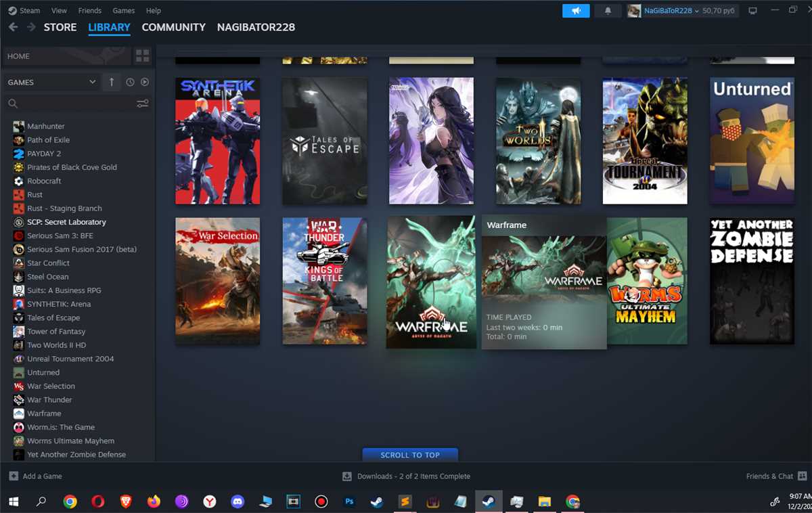The width and height of the screenshot is (812, 513).
Task: Toggle the sort ascending arrow button
Action: click(112, 82)
